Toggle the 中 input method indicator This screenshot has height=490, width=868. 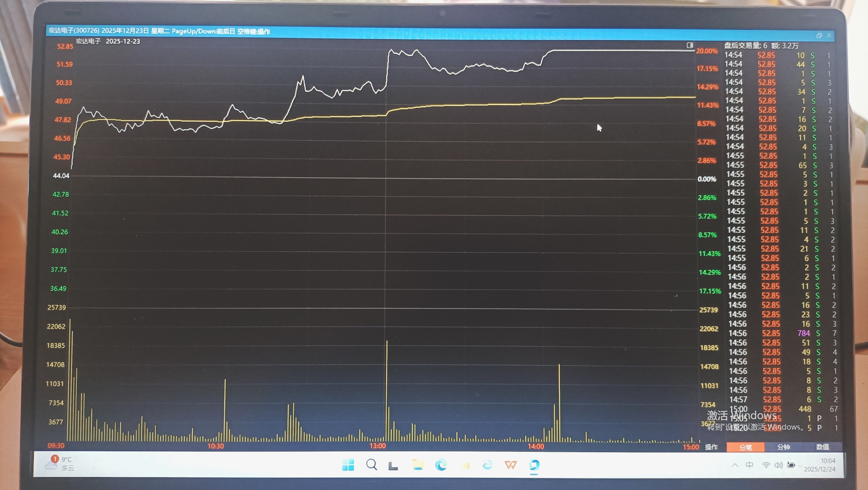(750, 465)
